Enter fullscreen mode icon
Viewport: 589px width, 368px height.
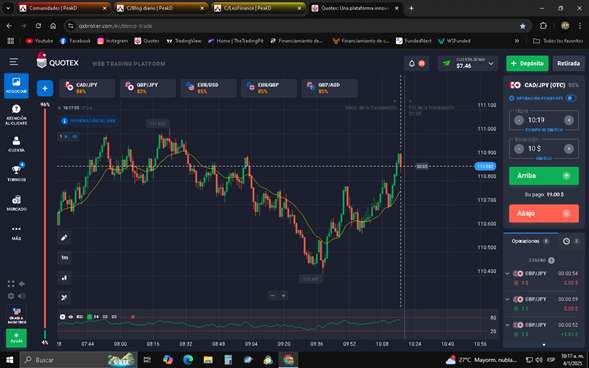11,284
